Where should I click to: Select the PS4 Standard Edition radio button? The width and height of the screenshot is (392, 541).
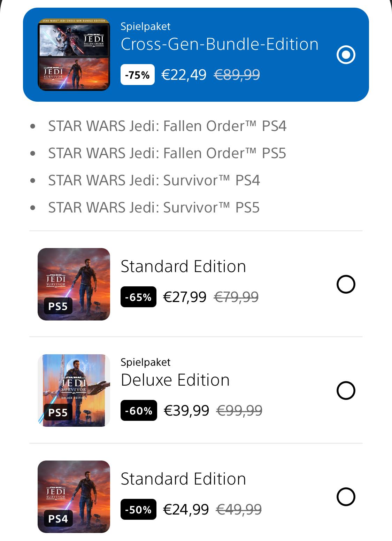point(346,497)
